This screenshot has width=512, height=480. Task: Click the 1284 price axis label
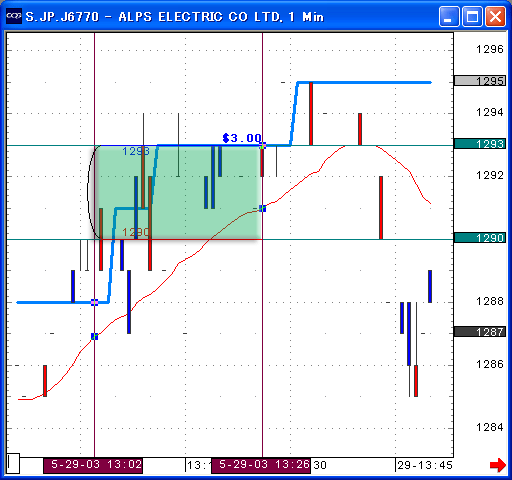click(x=490, y=427)
